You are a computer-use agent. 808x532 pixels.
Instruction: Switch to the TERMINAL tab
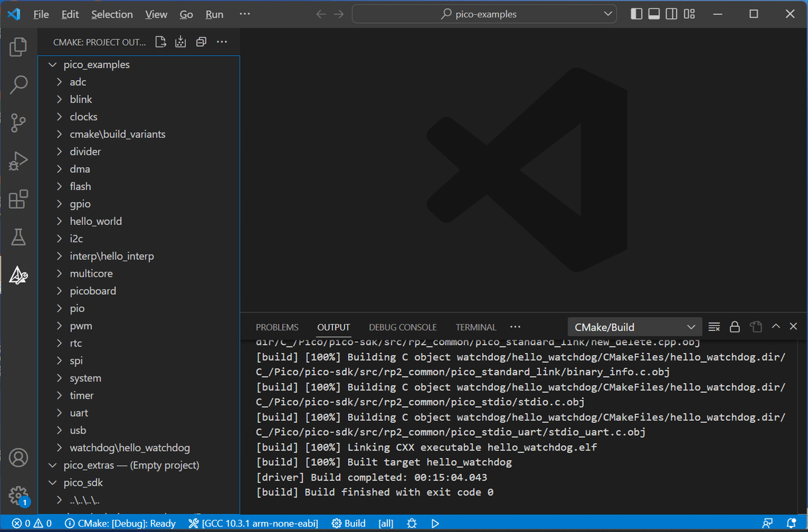pos(476,327)
